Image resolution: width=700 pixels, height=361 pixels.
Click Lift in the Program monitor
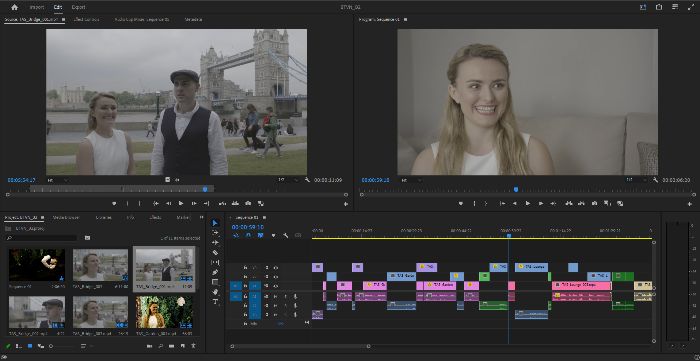click(x=568, y=203)
